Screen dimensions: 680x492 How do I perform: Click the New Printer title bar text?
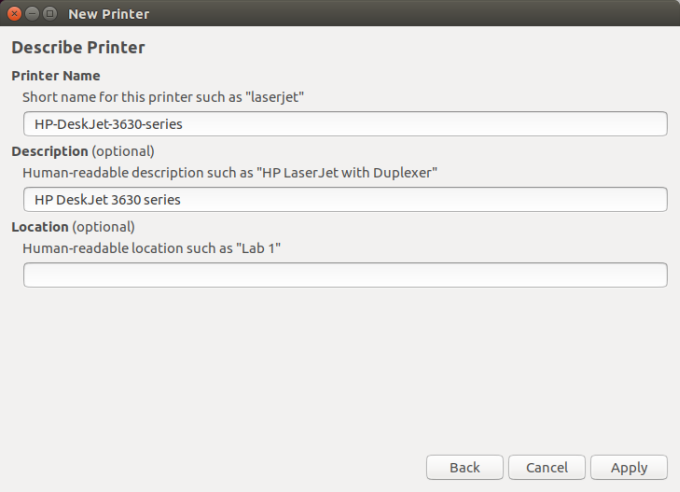coord(108,13)
